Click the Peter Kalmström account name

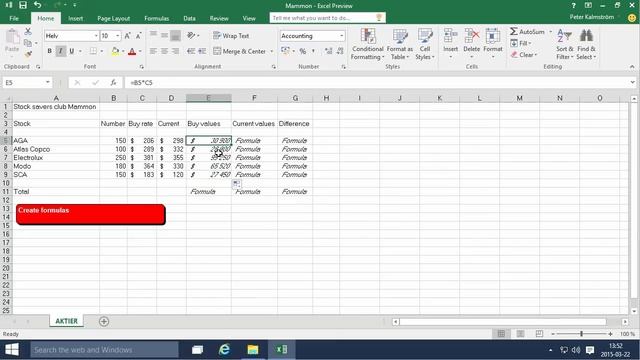pyautogui.click(x=591, y=17)
